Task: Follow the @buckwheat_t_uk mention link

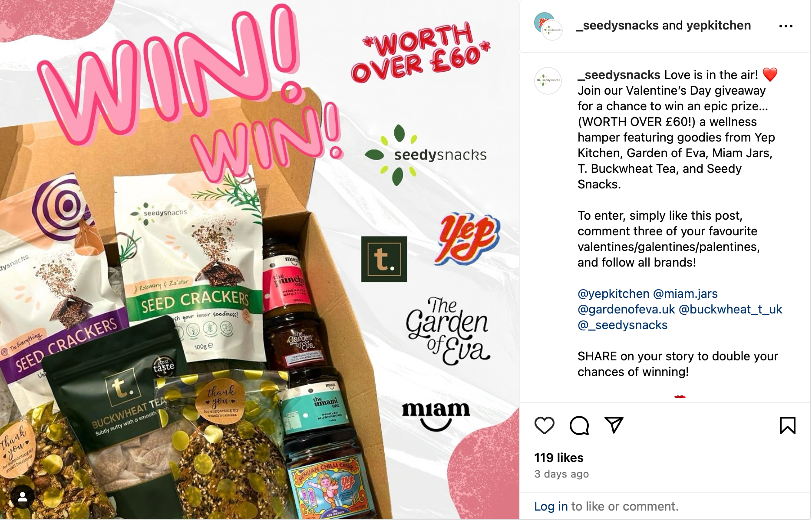Action: point(730,310)
